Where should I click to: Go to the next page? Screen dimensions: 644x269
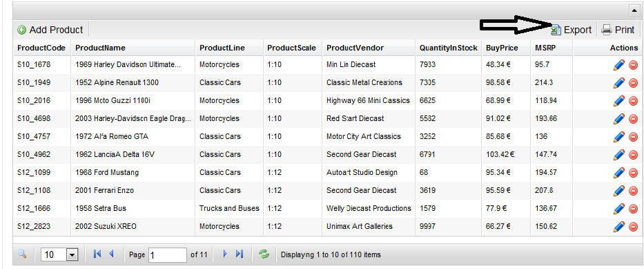[x=224, y=254]
